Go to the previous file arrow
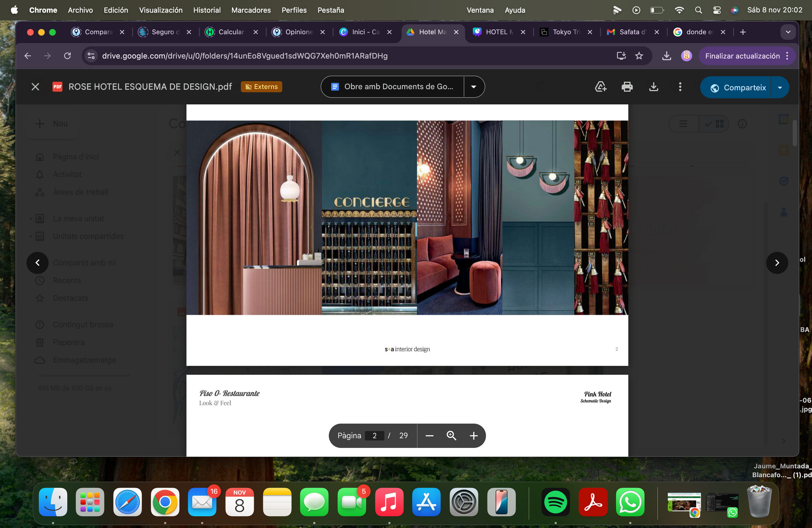 [x=37, y=263]
